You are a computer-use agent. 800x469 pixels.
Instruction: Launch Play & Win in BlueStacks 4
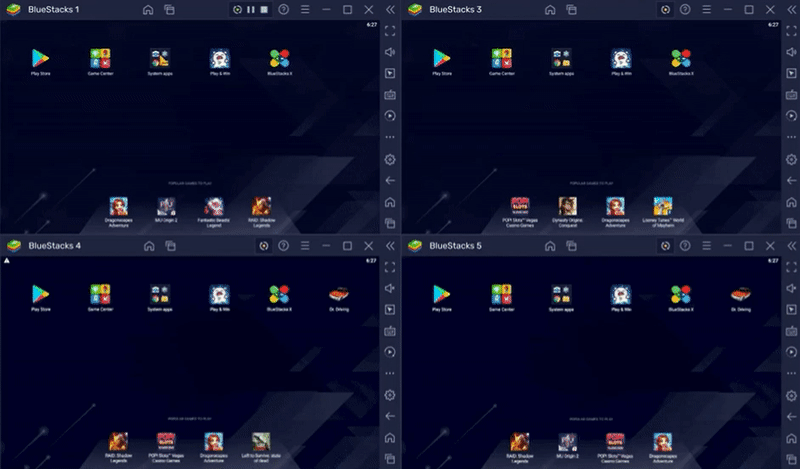tap(219, 294)
